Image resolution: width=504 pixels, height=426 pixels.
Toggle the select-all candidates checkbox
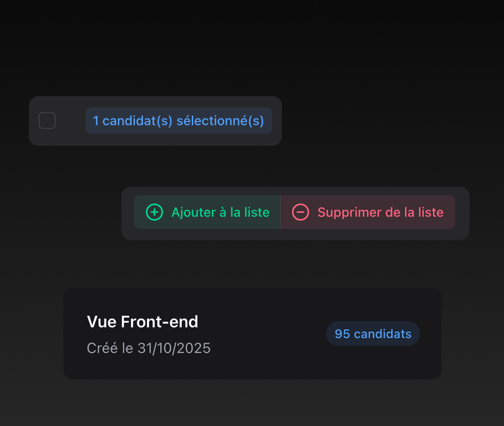[47, 121]
